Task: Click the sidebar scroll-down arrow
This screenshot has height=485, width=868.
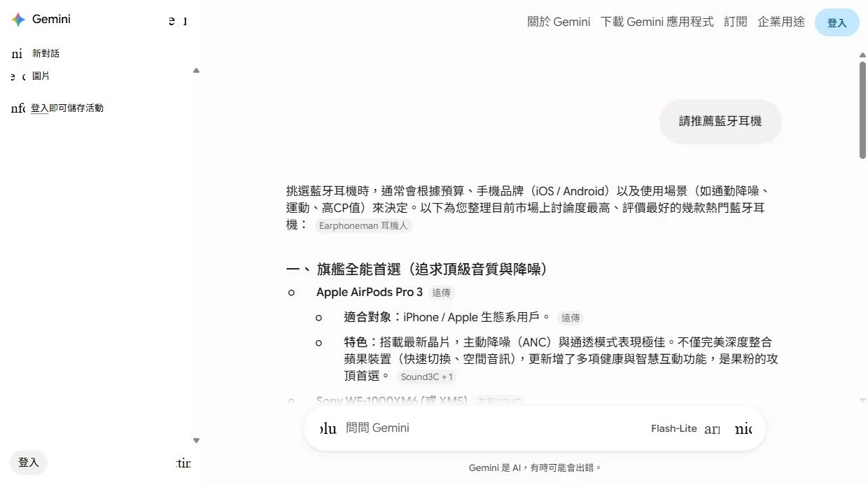Action: pyautogui.click(x=197, y=440)
